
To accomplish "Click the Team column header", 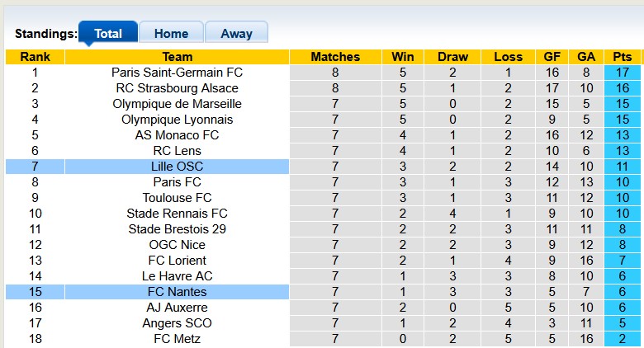I will (x=178, y=57).
